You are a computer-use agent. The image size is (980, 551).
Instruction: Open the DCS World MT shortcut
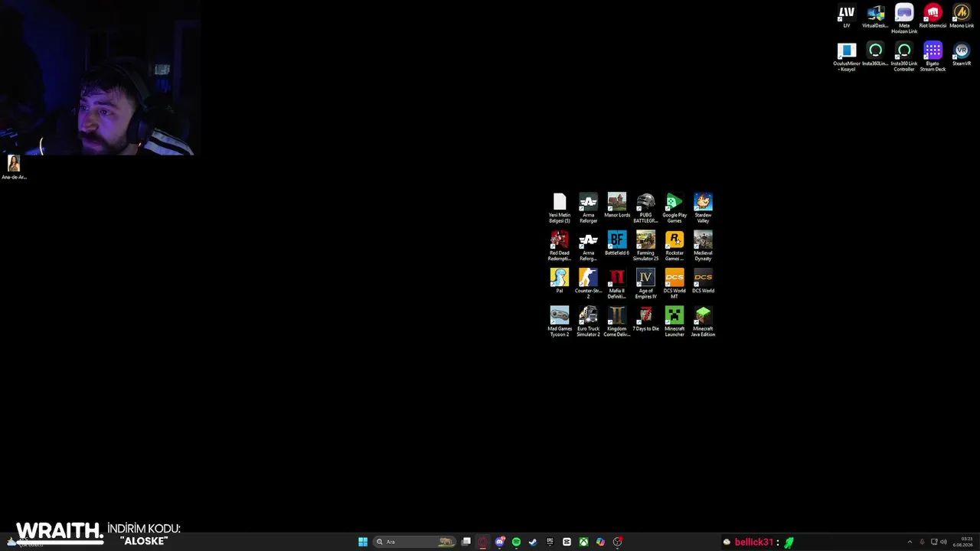[x=675, y=284]
